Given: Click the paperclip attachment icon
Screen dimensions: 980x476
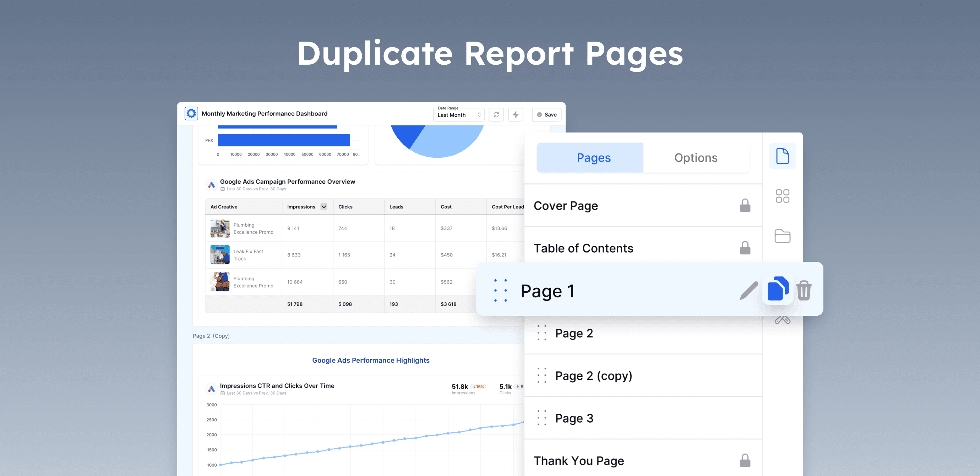Looking at the screenshot, I should point(782,320).
